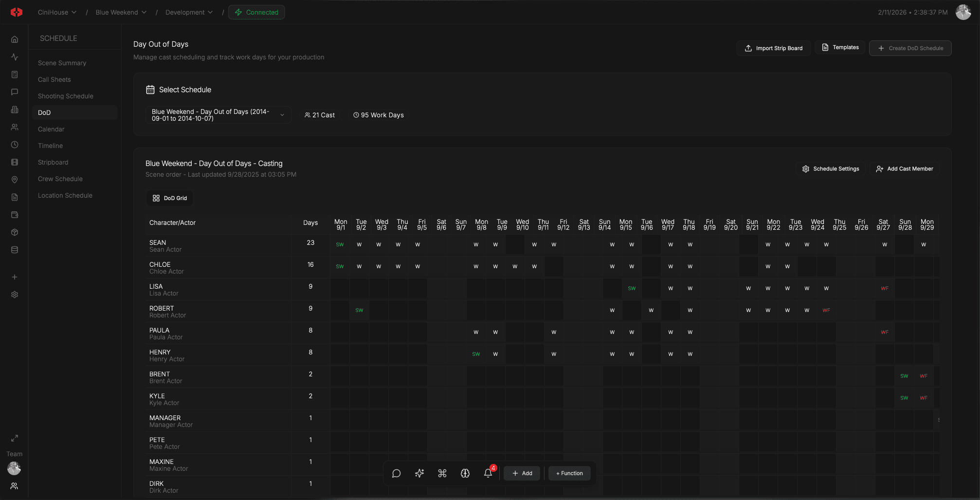Click Add Cast Member button

pyautogui.click(x=905, y=169)
